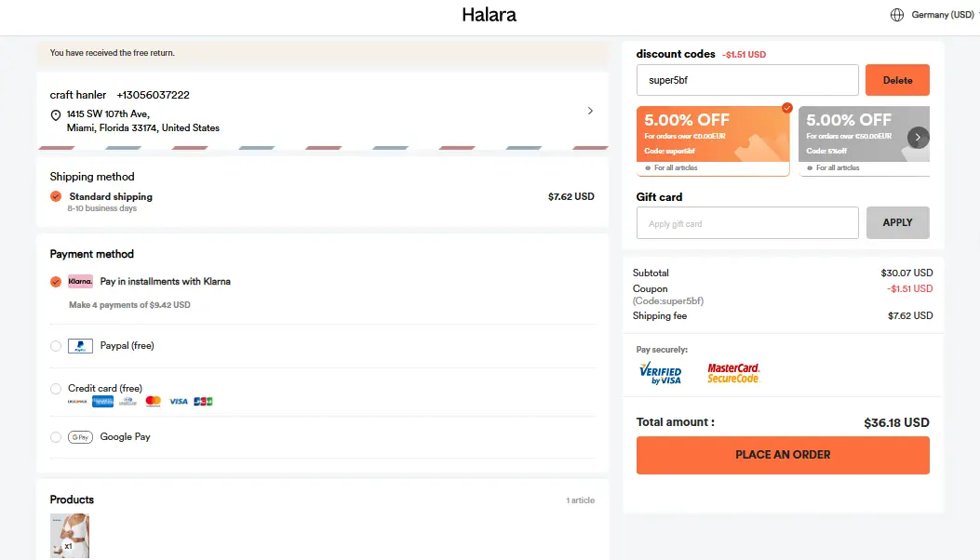This screenshot has width=980, height=560.
Task: Click the APPLY gift card button
Action: tap(897, 222)
